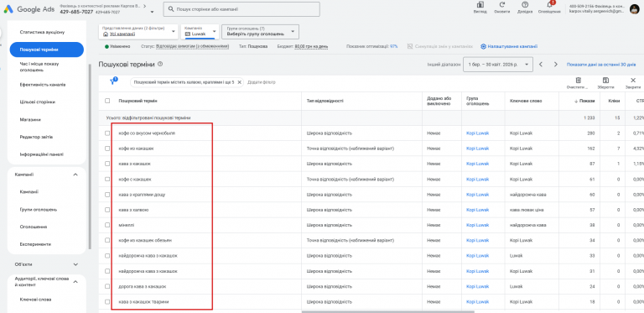Open Групи оголошень in sidebar
644x313 pixels.
(39, 210)
